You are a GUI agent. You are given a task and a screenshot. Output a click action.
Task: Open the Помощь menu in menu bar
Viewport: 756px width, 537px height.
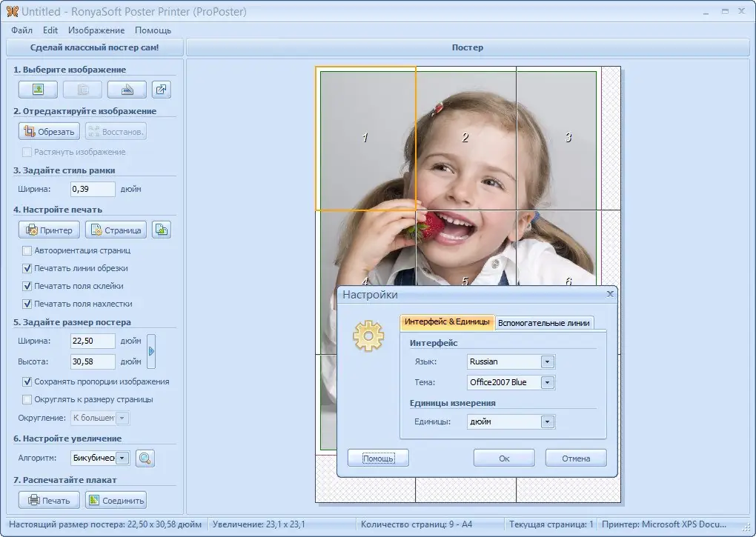coord(153,30)
